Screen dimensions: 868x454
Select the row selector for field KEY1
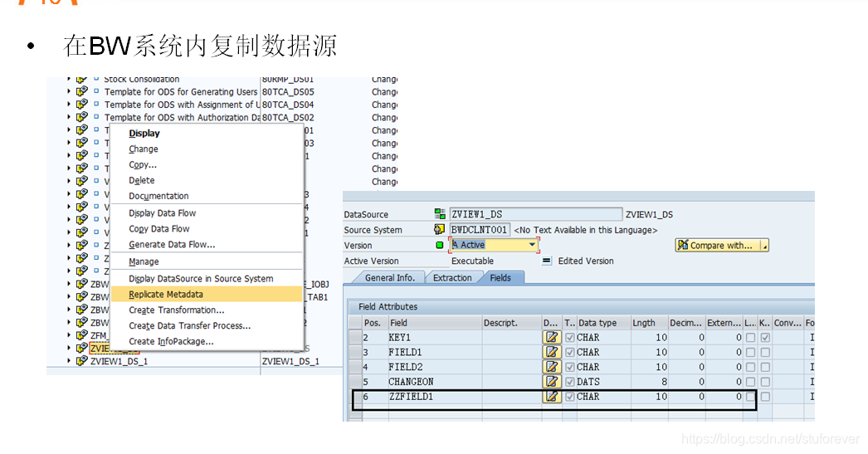point(355,337)
